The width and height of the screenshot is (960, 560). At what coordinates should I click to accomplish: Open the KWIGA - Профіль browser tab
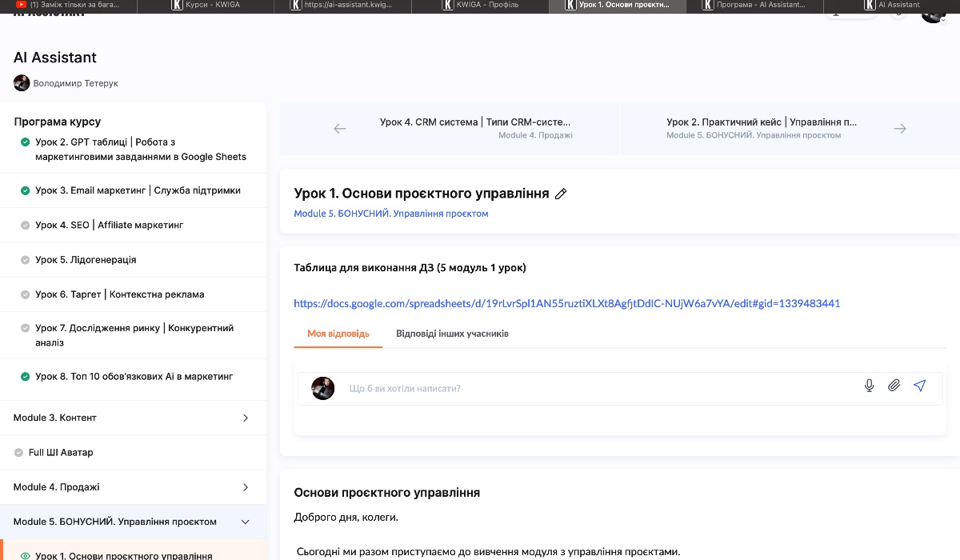480,5
